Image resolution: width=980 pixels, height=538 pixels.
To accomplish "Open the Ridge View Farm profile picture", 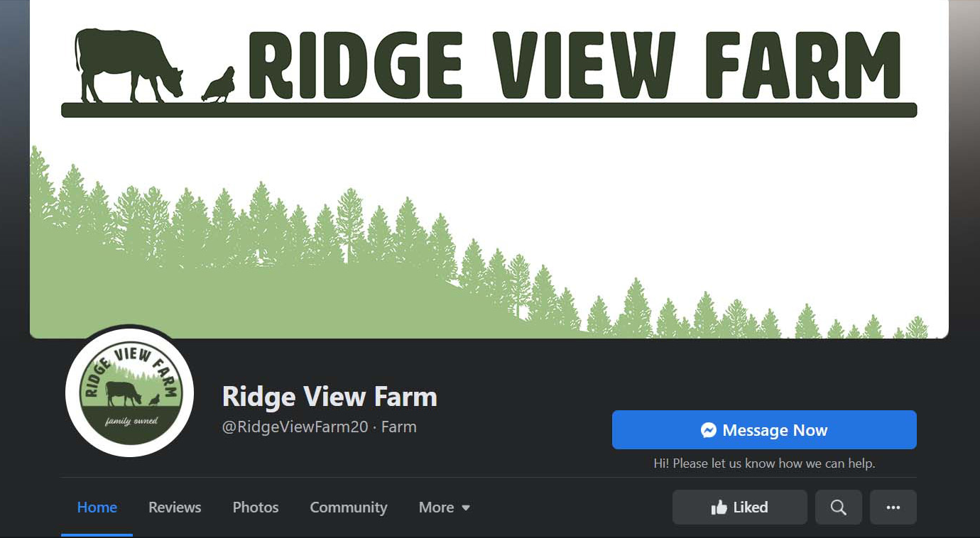I will tap(129, 392).
